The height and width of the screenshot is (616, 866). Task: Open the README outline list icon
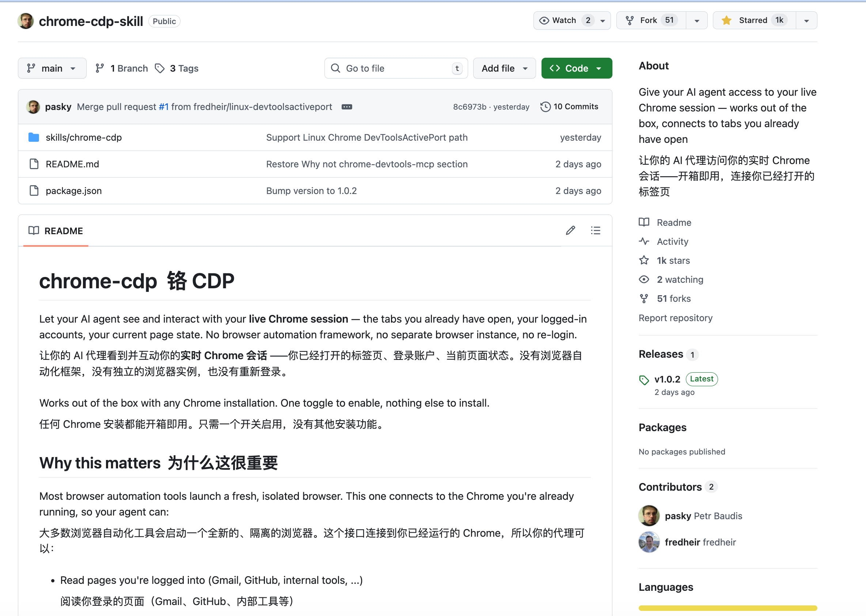tap(595, 231)
